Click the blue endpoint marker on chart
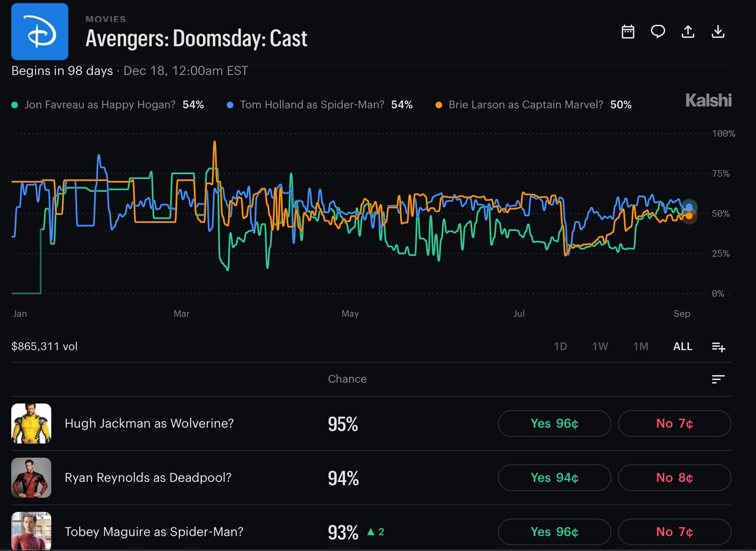756x551 pixels. 689,207
